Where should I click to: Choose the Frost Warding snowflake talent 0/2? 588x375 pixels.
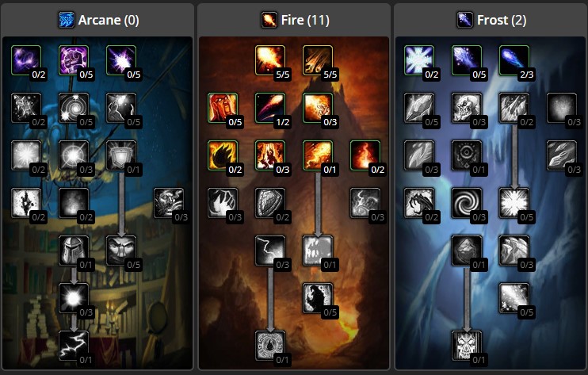tap(419, 60)
